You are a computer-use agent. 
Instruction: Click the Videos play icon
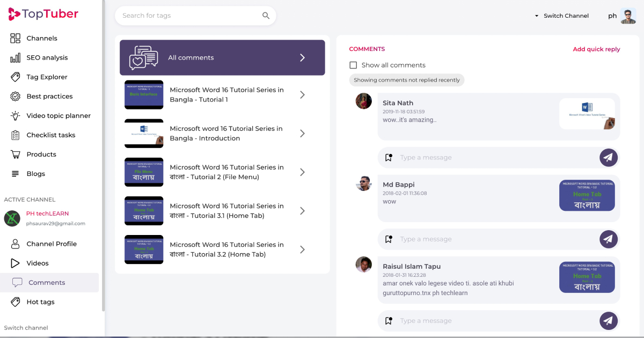16,263
